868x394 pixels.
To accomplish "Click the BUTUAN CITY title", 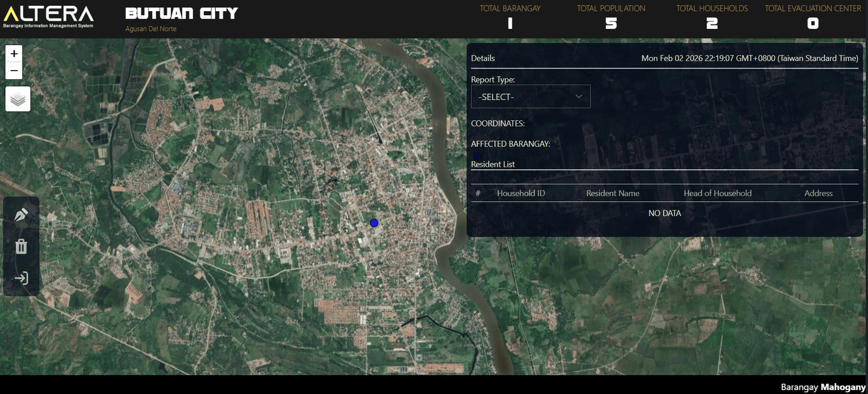I will coord(181,14).
